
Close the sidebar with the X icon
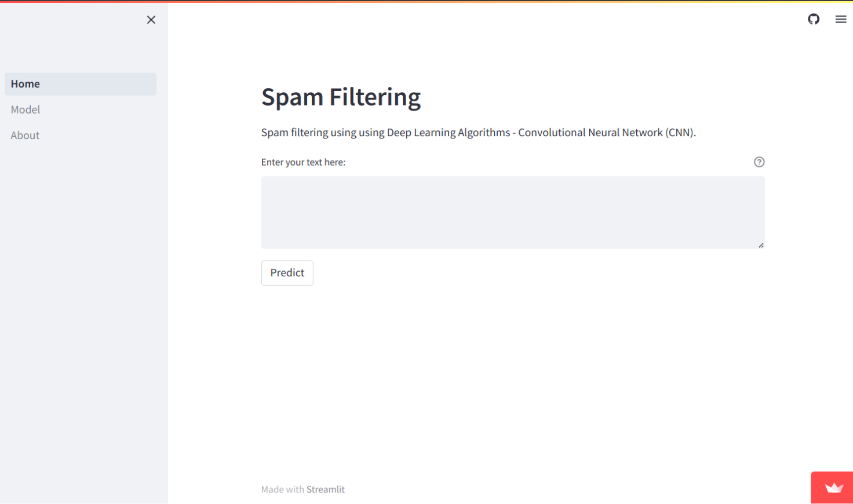151,20
